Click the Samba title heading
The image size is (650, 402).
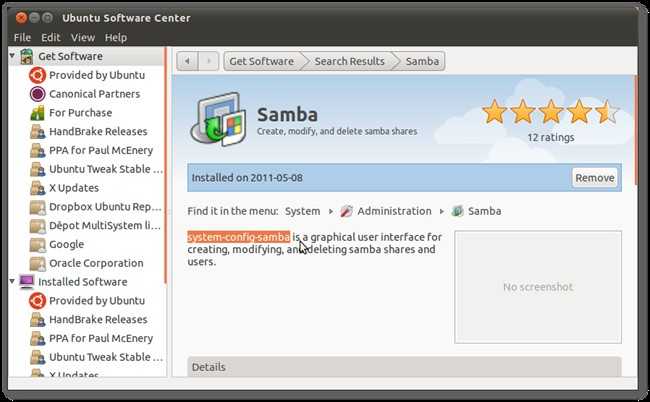(287, 115)
